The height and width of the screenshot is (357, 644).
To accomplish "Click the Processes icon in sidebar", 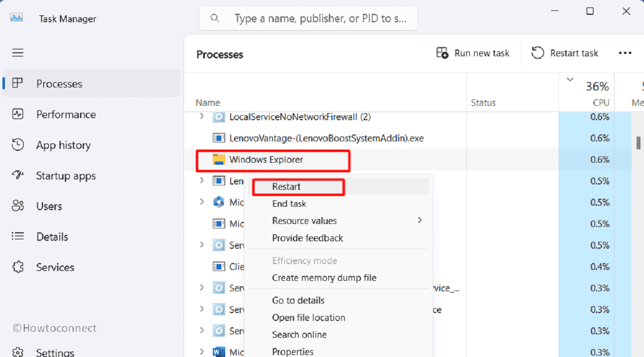I will [18, 83].
